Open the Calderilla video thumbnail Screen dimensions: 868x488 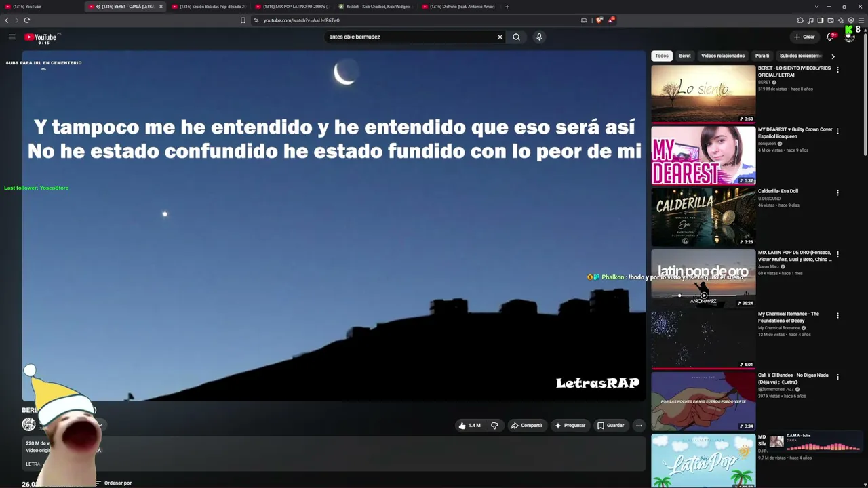click(703, 217)
